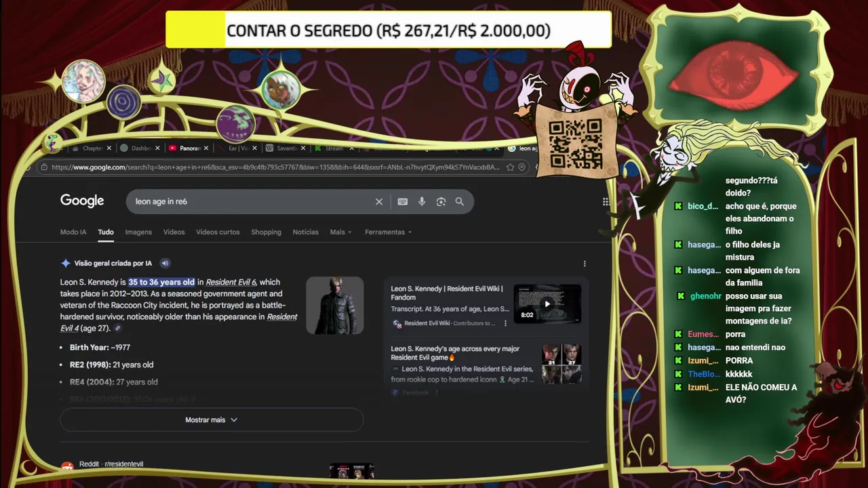The height and width of the screenshot is (488, 868).
Task: Click 'RE2 (1998): 21 years old' bullet
Action: coord(111,365)
